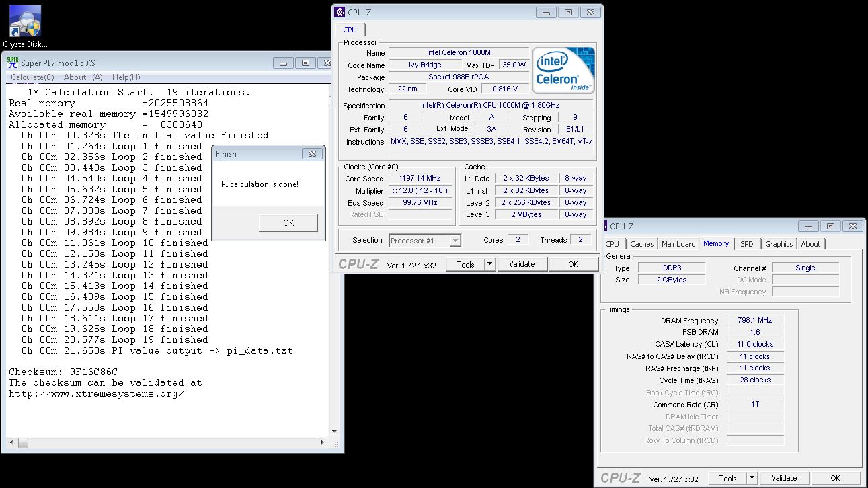The height and width of the screenshot is (488, 868).
Task: Click Channel # Single field
Action: point(805,268)
